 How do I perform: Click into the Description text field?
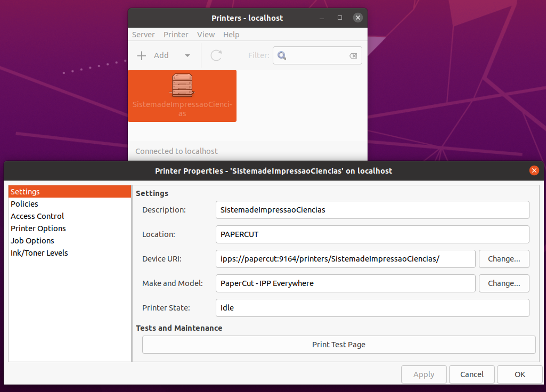pos(372,210)
